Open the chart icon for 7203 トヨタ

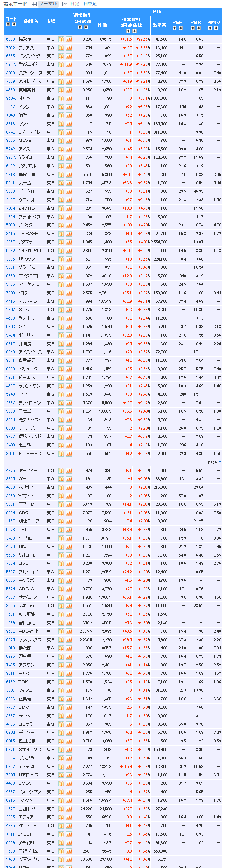point(69,293)
